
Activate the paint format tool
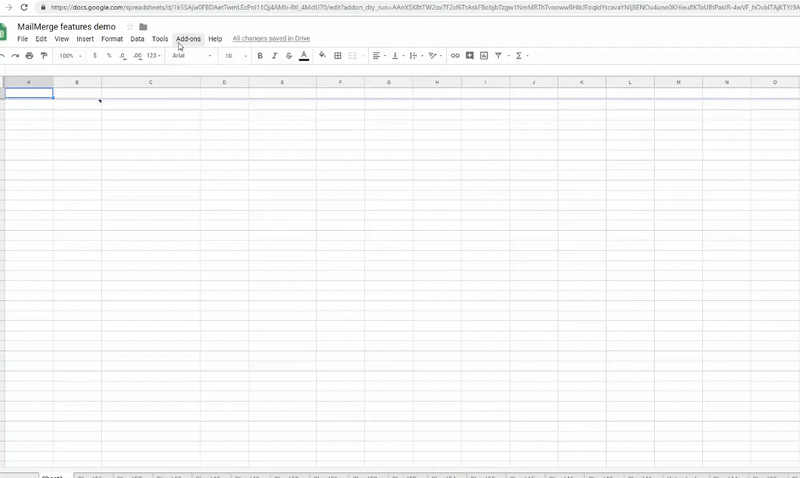tap(44, 56)
